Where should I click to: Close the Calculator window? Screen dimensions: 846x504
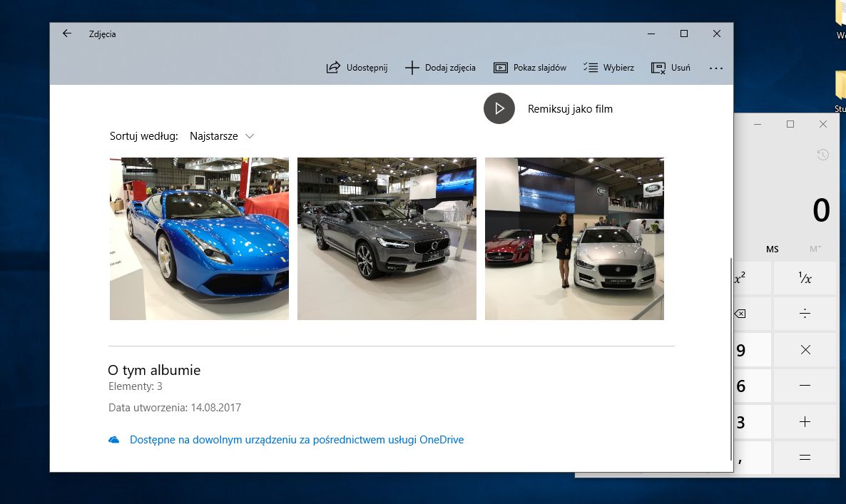coord(822,124)
